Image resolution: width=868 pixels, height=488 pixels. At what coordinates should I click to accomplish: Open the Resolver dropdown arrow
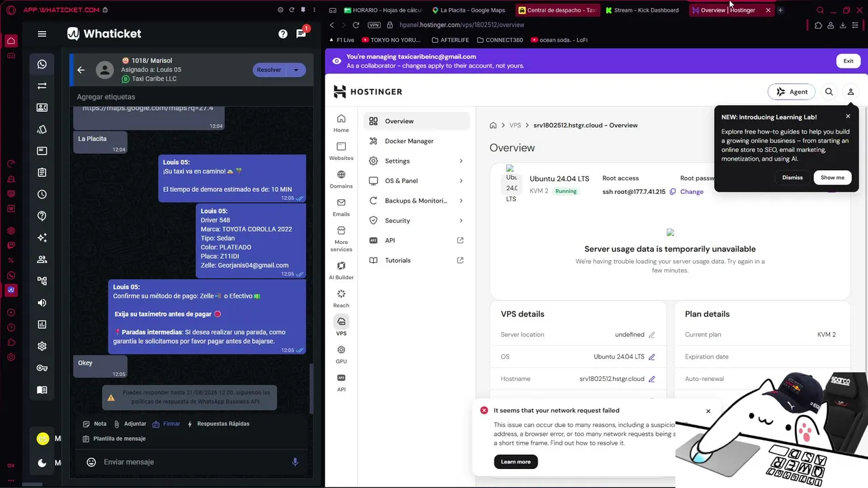[296, 70]
